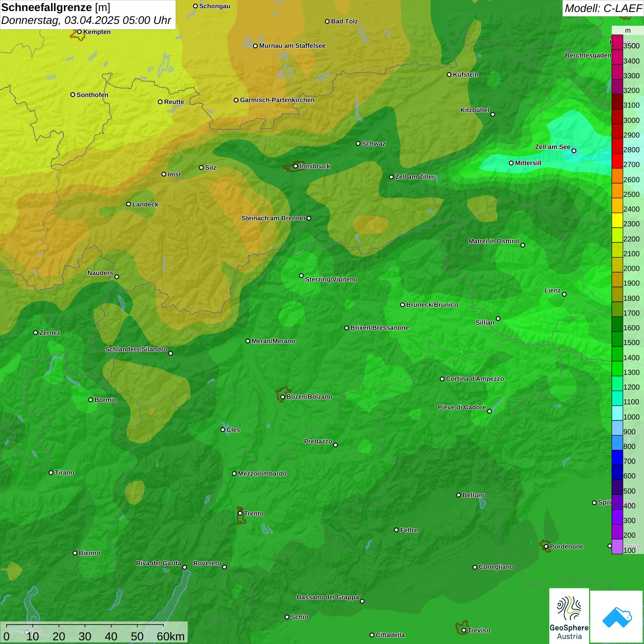This screenshot has width=644, height=644.
Task: Select the Bassano del Grappa label
Action: pyautogui.click(x=328, y=597)
